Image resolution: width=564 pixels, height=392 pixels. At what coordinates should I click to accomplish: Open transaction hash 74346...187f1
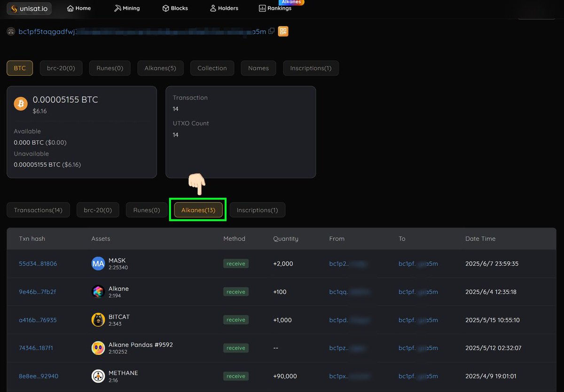(x=36, y=348)
